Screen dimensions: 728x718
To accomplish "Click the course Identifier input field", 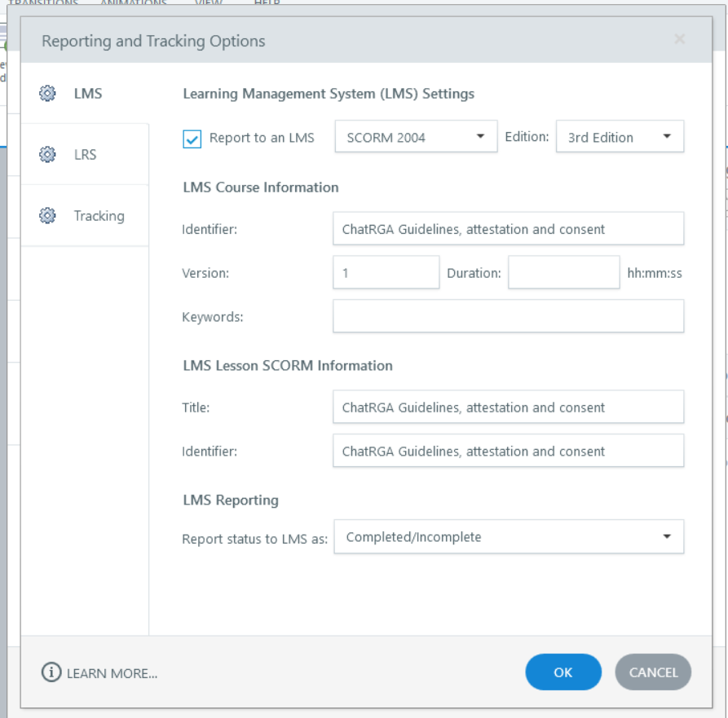I will (x=508, y=229).
